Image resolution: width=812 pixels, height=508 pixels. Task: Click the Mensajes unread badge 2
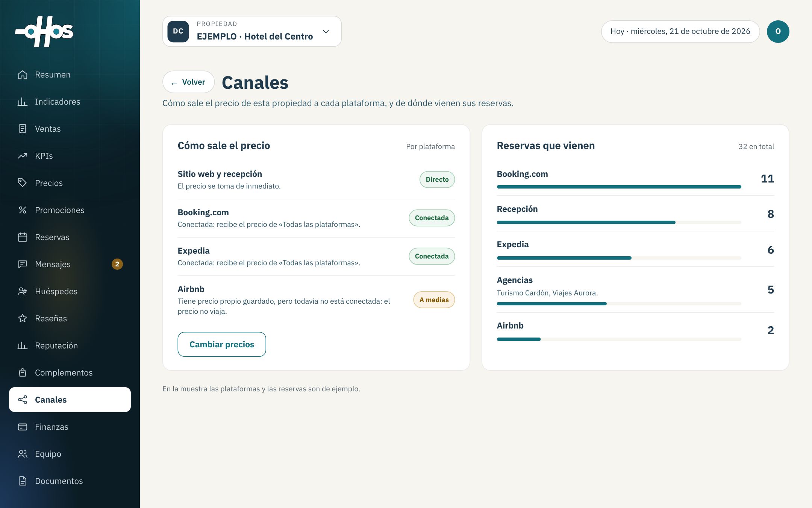coord(117,264)
